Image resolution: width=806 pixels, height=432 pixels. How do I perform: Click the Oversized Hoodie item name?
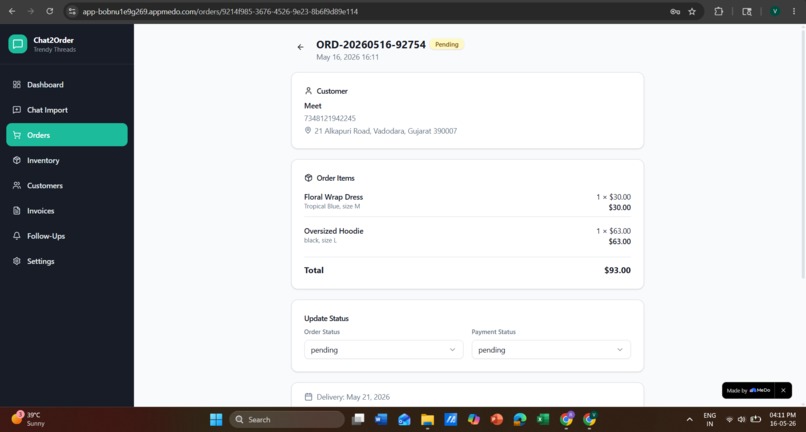click(x=334, y=231)
